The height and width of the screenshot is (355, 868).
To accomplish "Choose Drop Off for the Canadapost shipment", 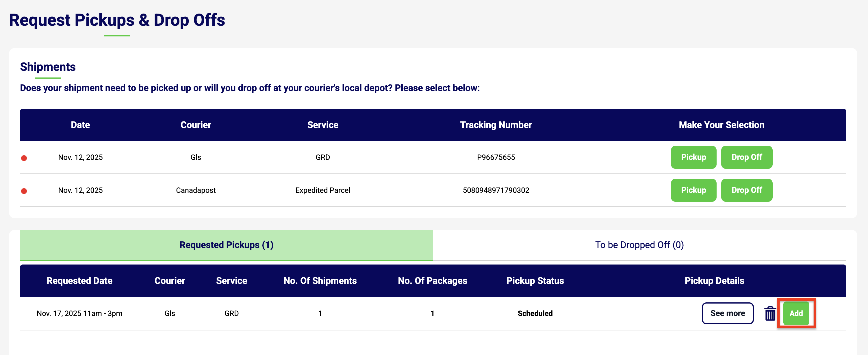I will coord(746,190).
